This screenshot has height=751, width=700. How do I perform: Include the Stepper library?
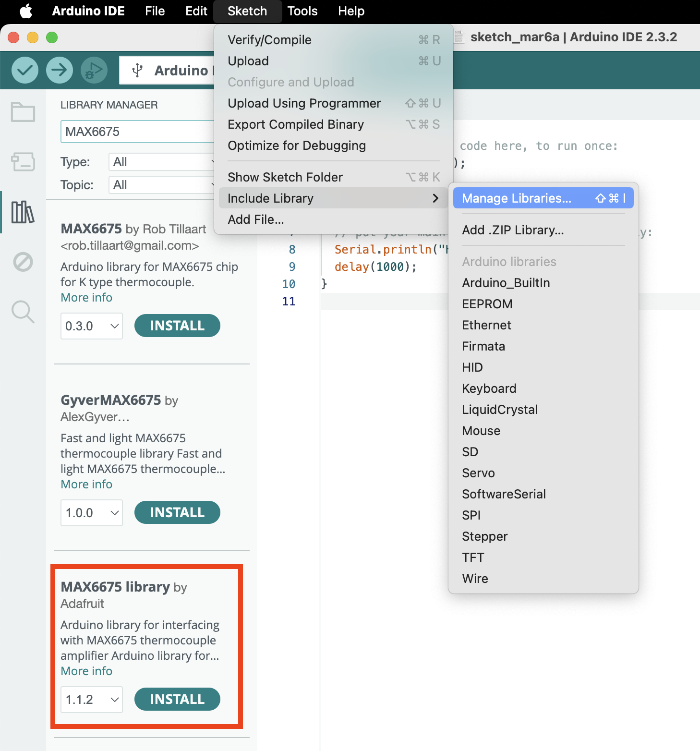(x=543, y=536)
